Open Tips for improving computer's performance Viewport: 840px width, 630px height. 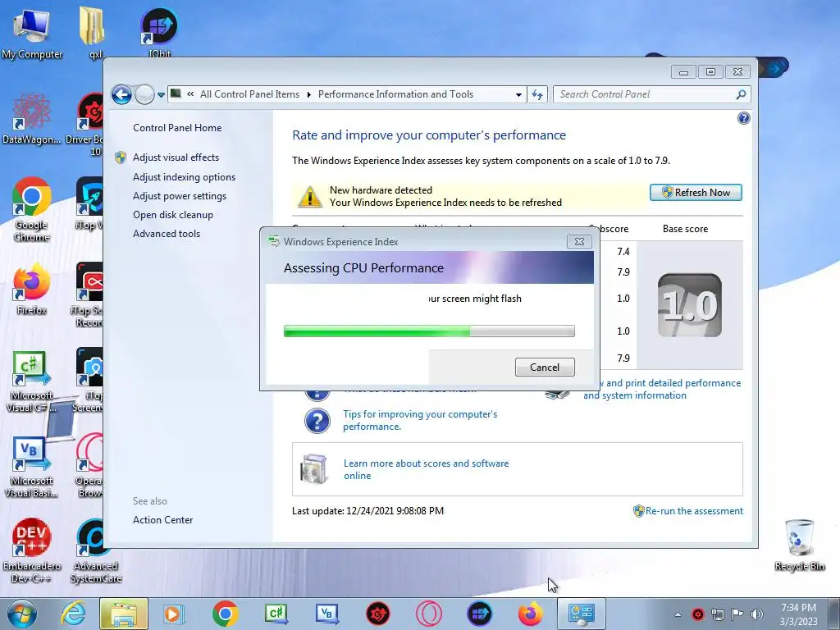point(420,420)
